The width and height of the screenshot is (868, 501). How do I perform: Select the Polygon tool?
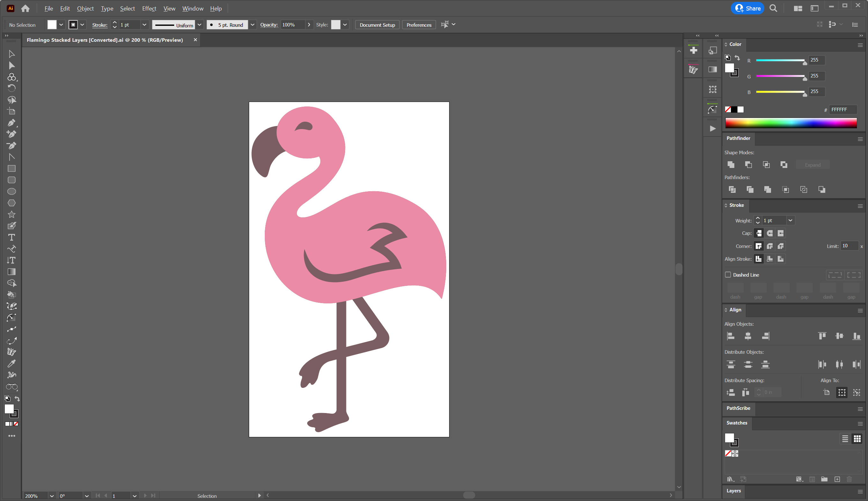[11, 203]
